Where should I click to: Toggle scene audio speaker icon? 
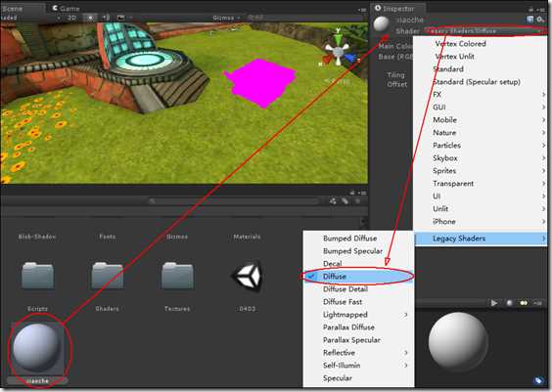pyautogui.click(x=106, y=18)
